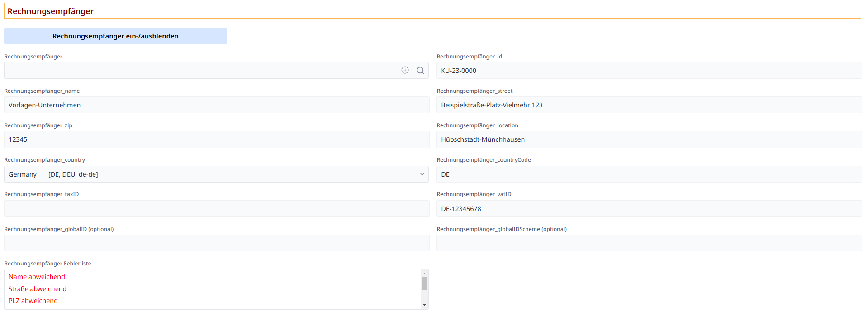Click the Fehlerliste scroll down arrow
Image resolution: width=868 pixels, height=317 pixels.
coord(424,305)
